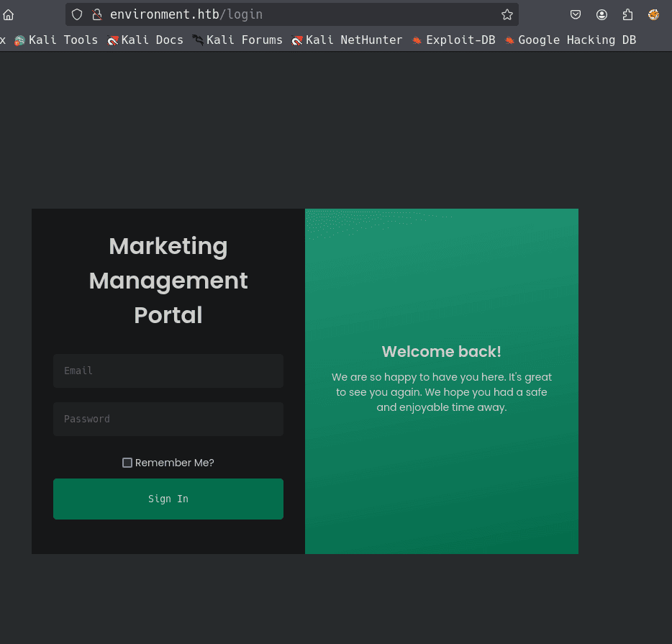Go to the Kali Forums bookmark
The width and height of the screenshot is (672, 644).
[237, 40]
